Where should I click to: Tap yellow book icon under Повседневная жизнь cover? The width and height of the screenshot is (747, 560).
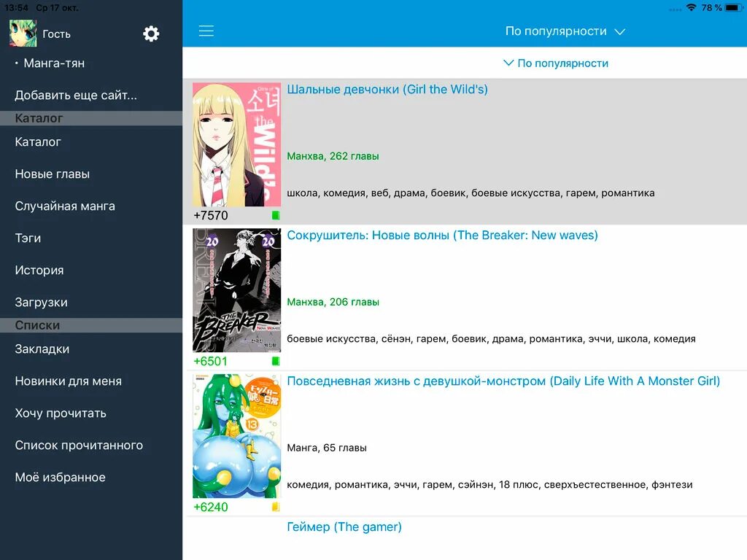(x=275, y=507)
